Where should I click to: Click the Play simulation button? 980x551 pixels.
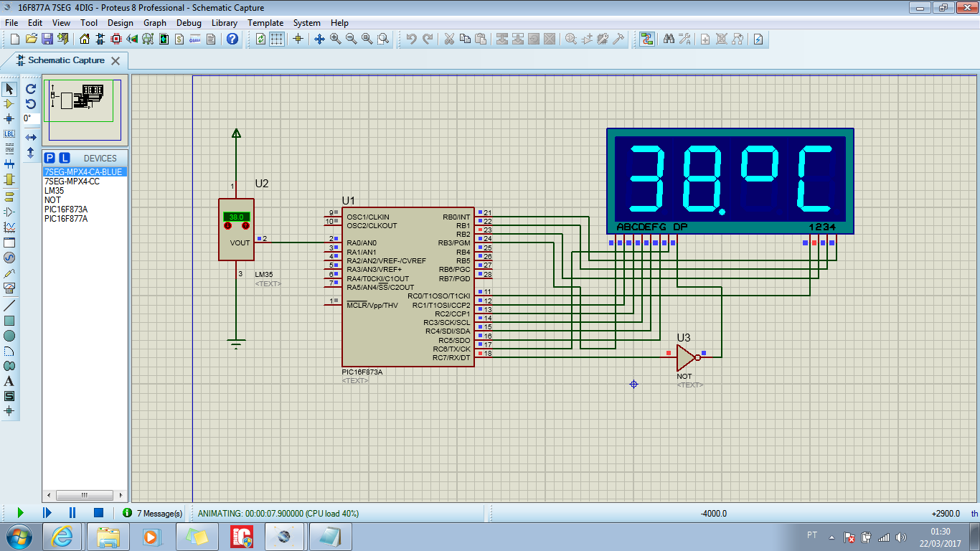click(20, 513)
